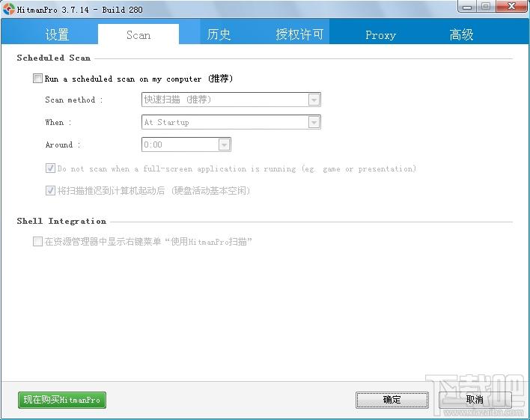
Task: Click the Shell Integration section heading
Action: (x=61, y=221)
